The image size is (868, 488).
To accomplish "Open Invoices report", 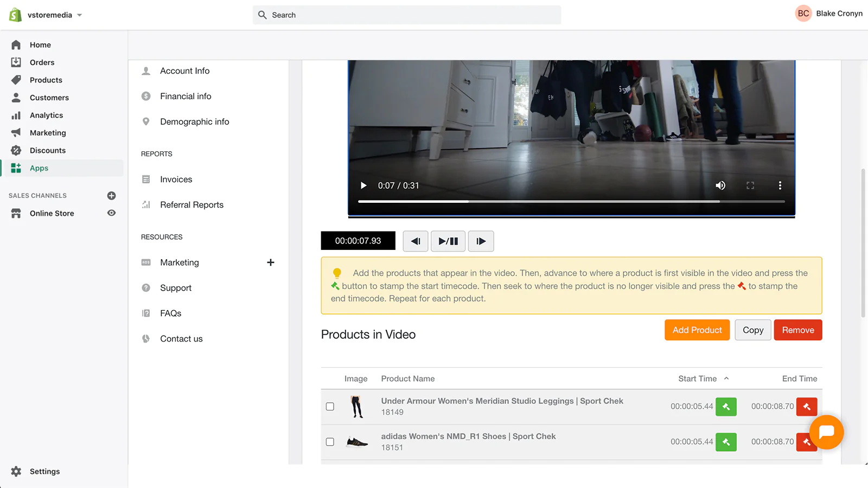I will click(176, 179).
